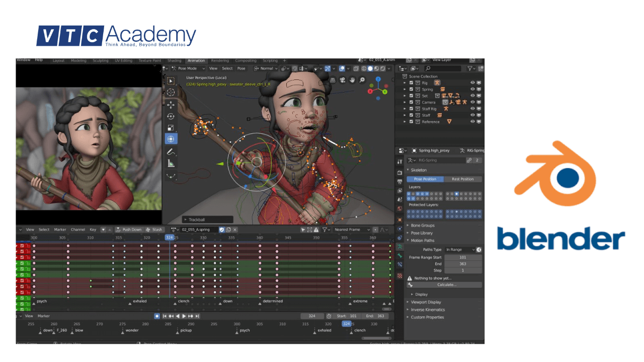Toggle the checkbox for Camera collection
The width and height of the screenshot is (644, 362).
412,102
